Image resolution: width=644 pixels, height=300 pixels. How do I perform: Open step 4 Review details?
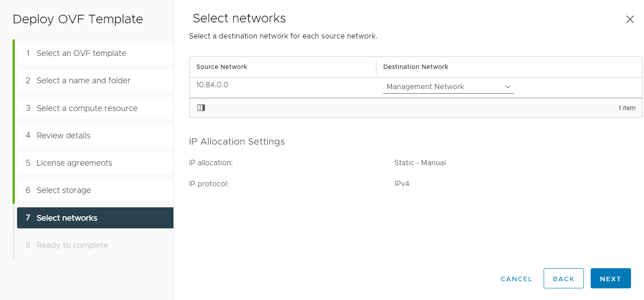pos(63,136)
